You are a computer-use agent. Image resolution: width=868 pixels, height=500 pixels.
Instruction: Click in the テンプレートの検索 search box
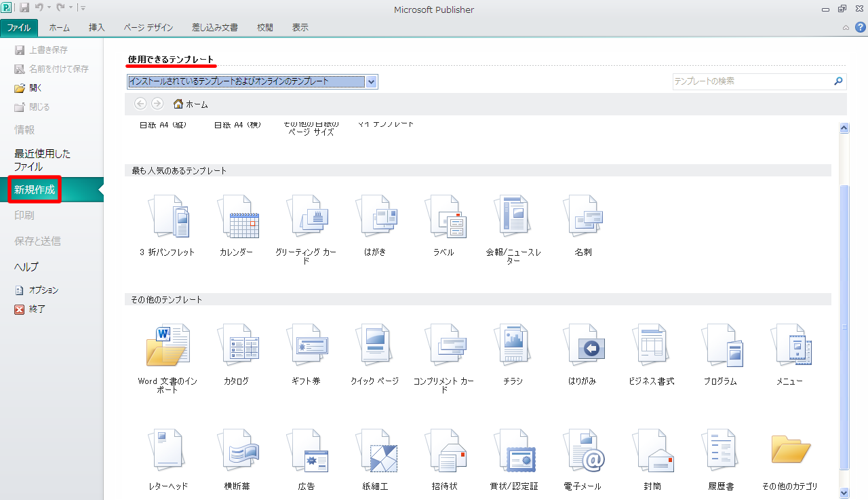(751, 81)
